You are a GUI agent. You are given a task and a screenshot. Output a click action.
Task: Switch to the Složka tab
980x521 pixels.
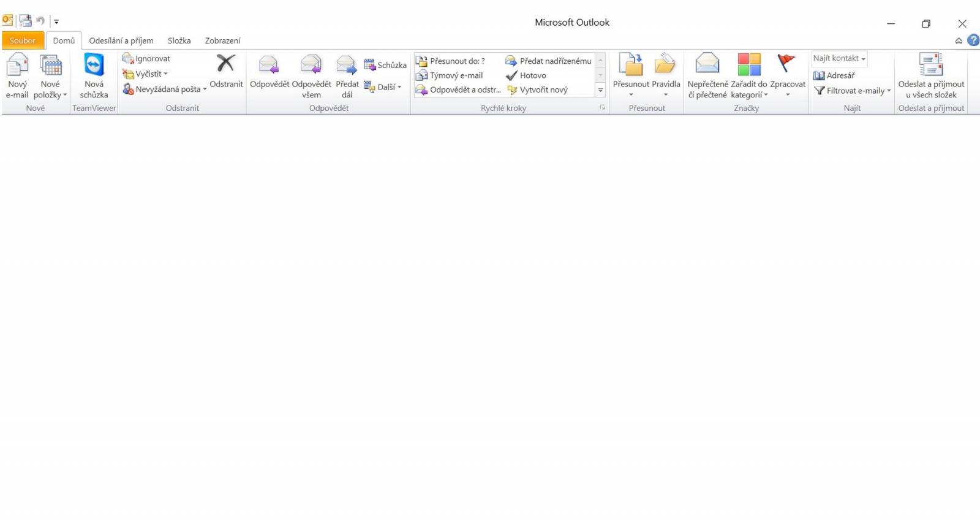click(x=179, y=40)
